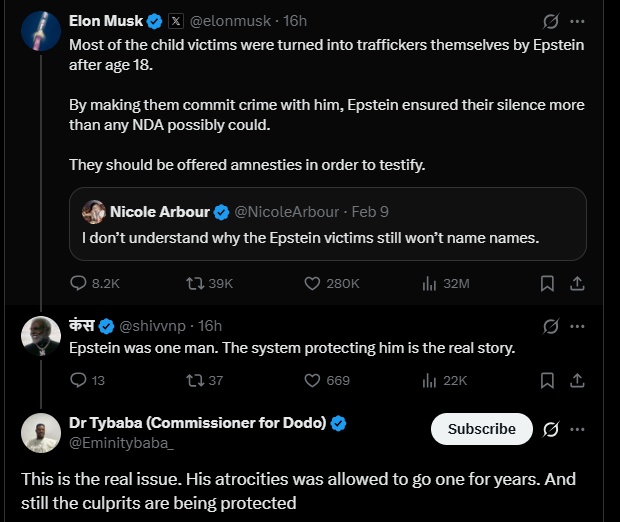This screenshot has height=522, width=620.
Task: Like Elon Musk's post
Action: [315, 283]
